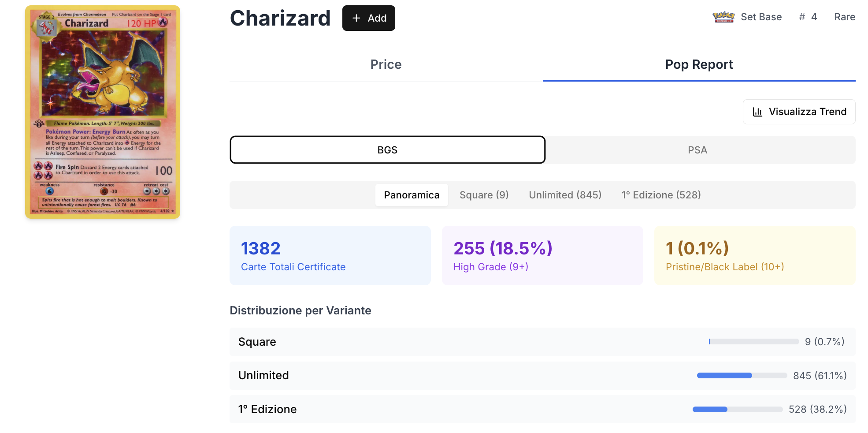Image resolution: width=868 pixels, height=433 pixels.
Task: Click the hash number symbol
Action: coord(802,17)
